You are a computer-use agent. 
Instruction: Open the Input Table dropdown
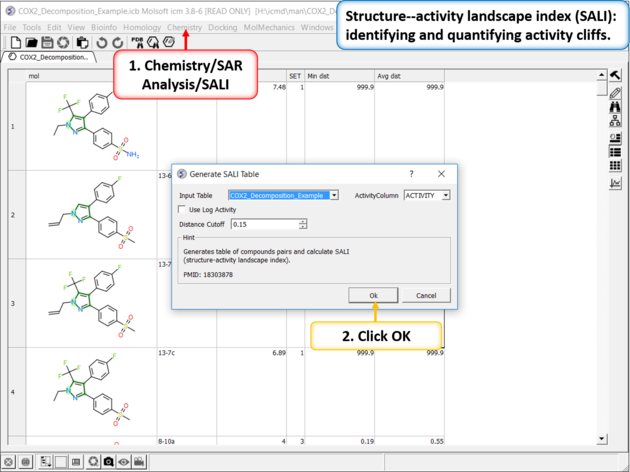click(334, 195)
